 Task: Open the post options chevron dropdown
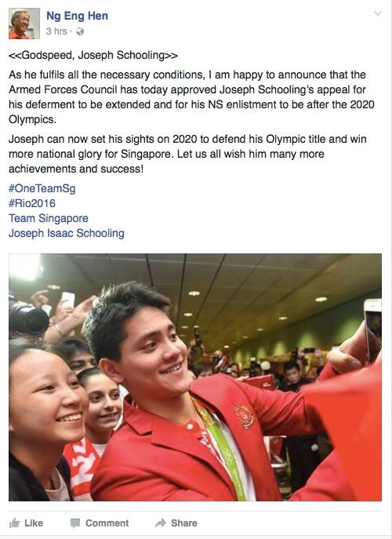pos(378,14)
